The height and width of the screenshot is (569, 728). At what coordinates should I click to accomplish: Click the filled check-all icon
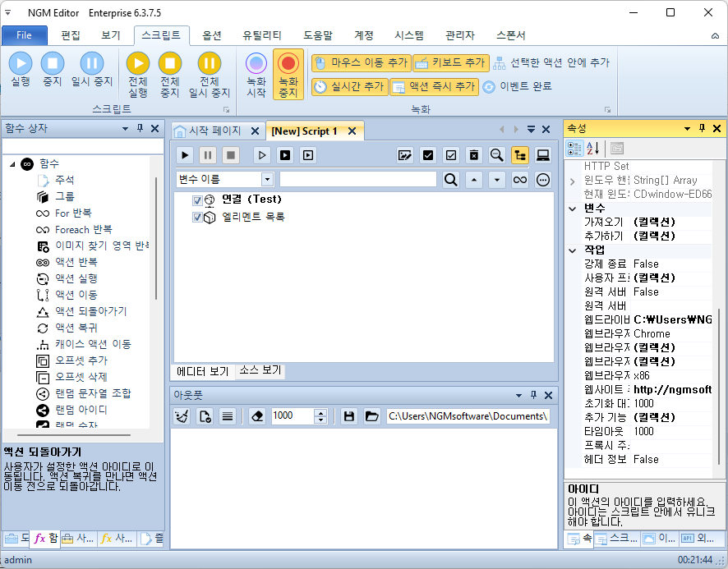(428, 155)
